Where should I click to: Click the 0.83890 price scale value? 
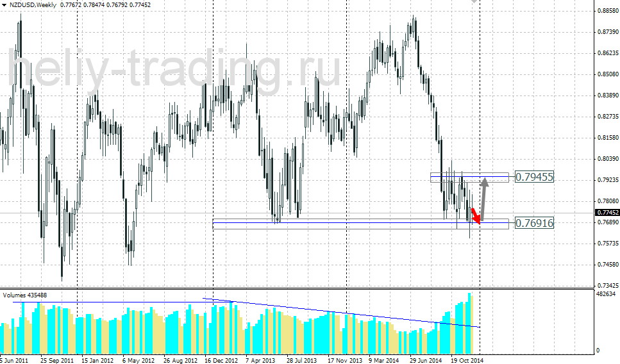coord(608,95)
